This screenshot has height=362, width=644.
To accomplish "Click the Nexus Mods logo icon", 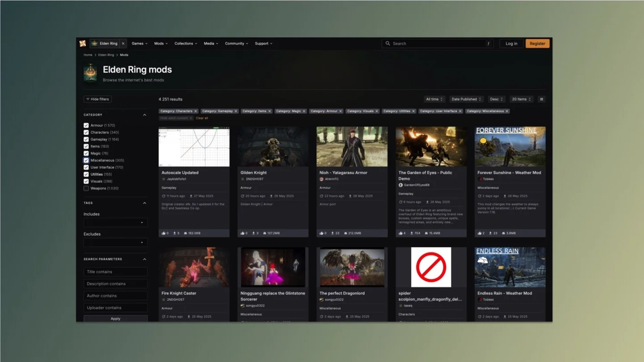I will coord(83,43).
